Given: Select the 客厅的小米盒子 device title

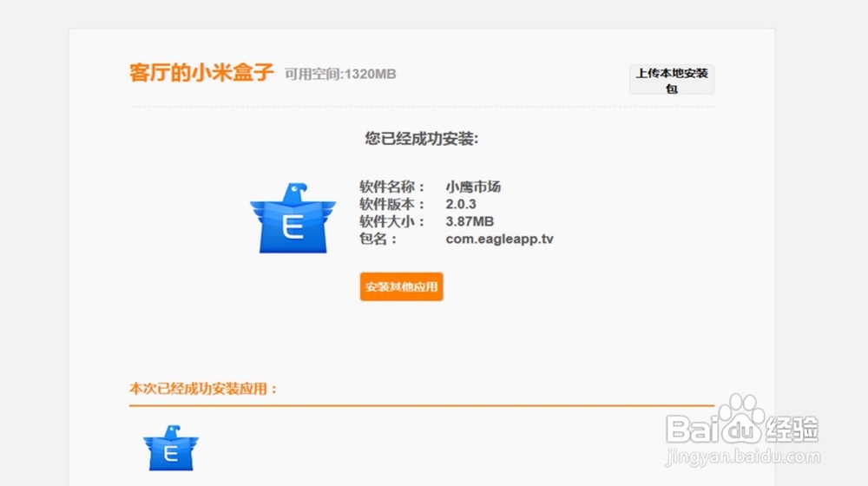Looking at the screenshot, I should [x=201, y=73].
